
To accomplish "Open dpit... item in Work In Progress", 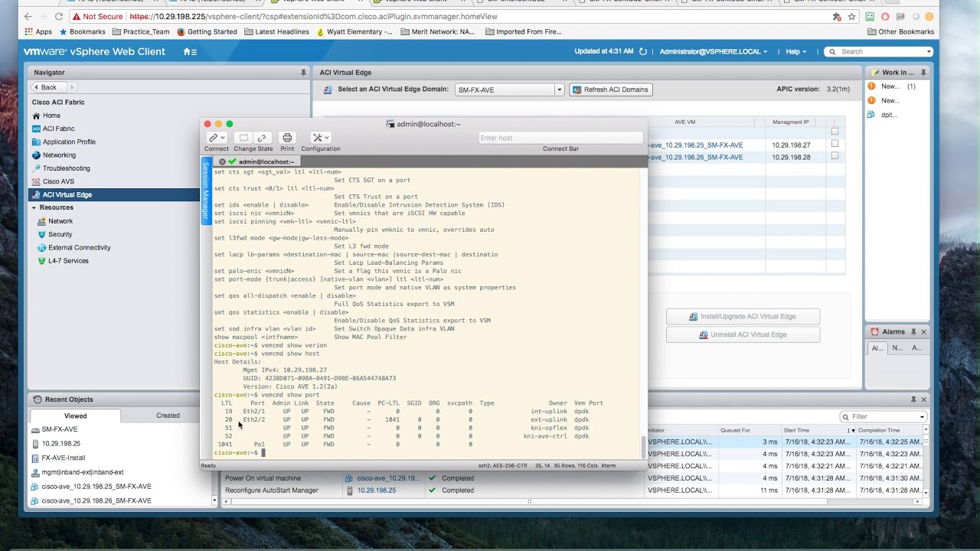I will point(888,115).
